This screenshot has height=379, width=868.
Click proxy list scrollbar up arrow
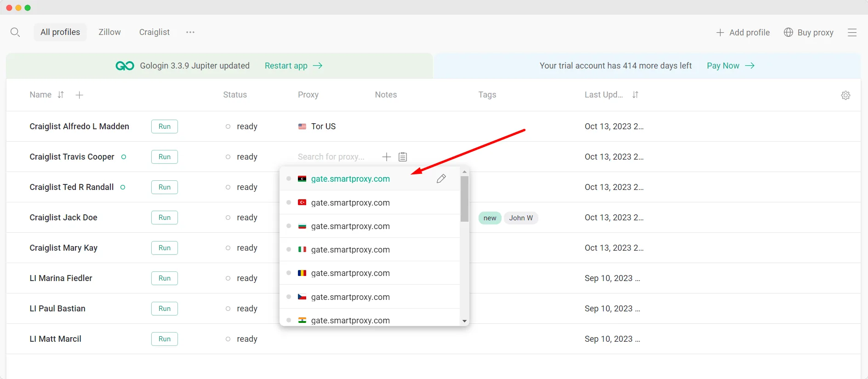click(x=464, y=172)
